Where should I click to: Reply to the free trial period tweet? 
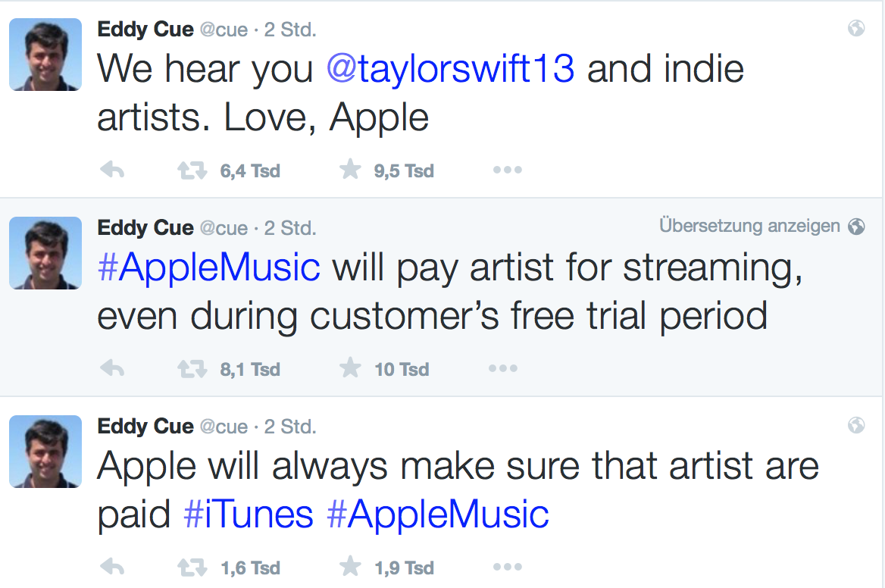pyautogui.click(x=112, y=370)
